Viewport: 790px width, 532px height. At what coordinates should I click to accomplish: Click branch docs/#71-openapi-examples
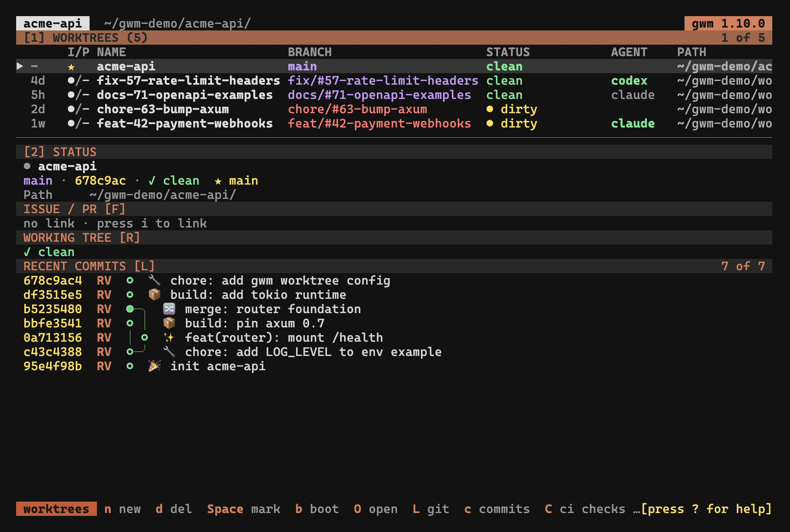point(379,95)
